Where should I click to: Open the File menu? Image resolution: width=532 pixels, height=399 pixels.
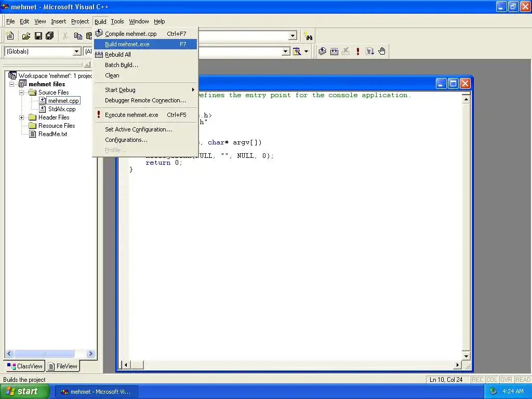[x=10, y=21]
